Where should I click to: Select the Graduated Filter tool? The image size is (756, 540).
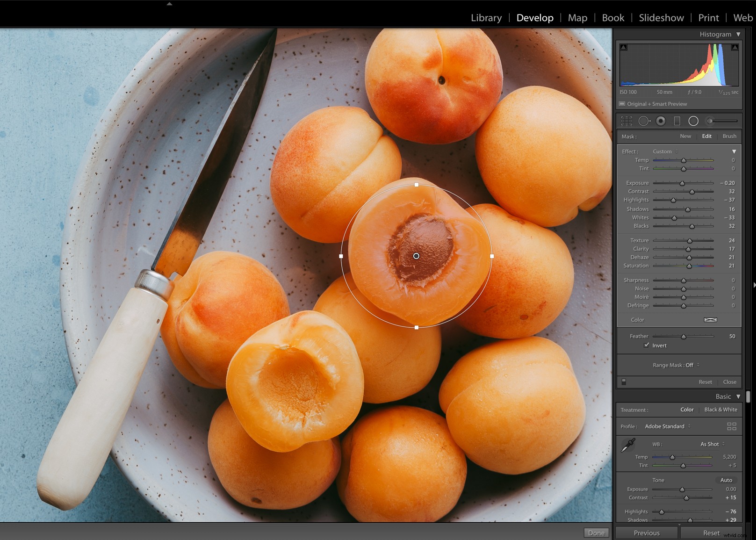677,121
